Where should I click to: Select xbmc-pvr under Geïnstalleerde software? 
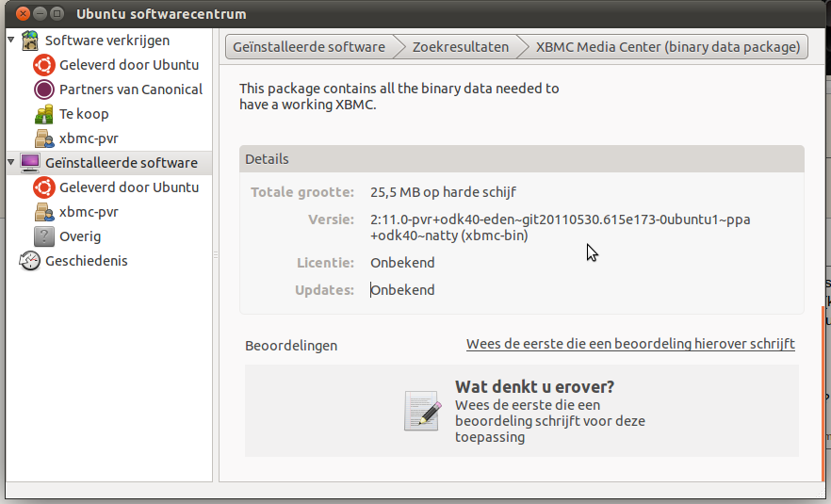(x=89, y=212)
